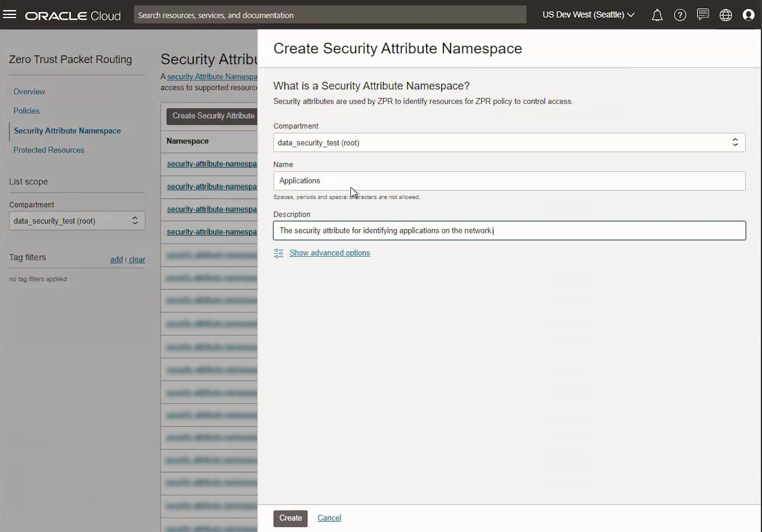Open the Help icon
The image size is (762, 532).
tap(680, 15)
